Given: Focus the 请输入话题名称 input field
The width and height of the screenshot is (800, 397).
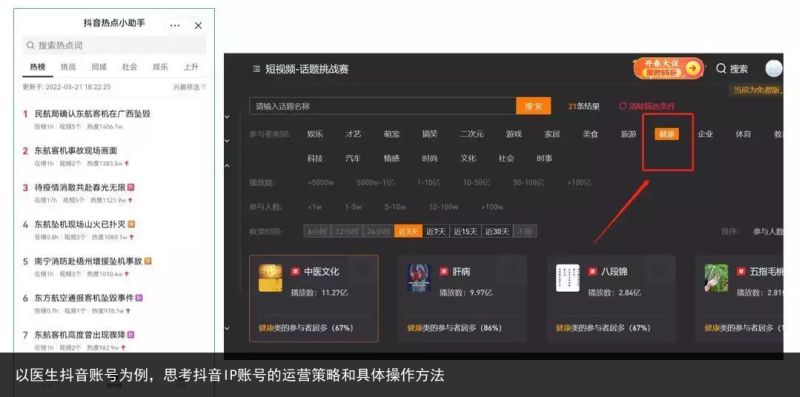Looking at the screenshot, I should tap(383, 106).
